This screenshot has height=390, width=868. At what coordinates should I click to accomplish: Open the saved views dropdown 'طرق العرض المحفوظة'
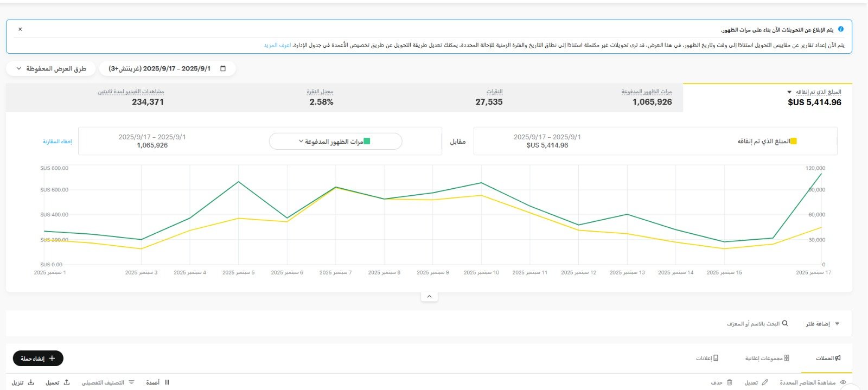click(51, 69)
